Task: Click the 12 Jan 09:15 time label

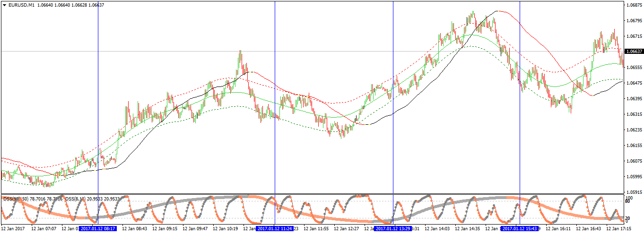Action: 165,229
